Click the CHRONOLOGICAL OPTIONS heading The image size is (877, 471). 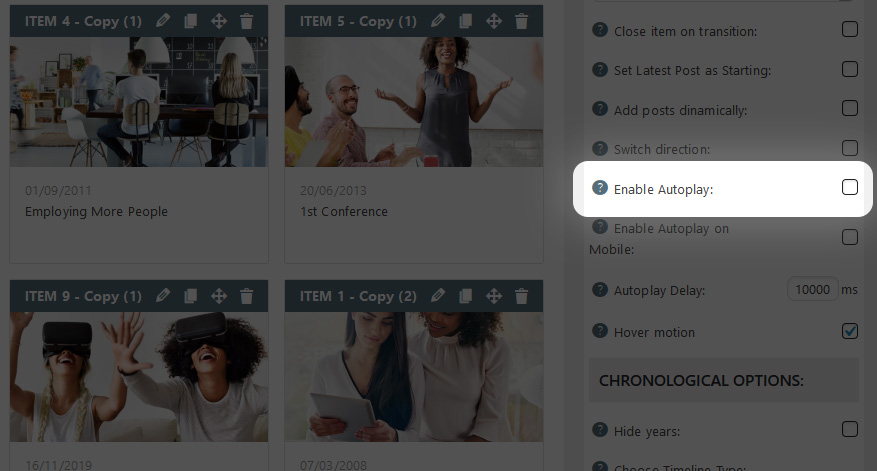pos(701,381)
